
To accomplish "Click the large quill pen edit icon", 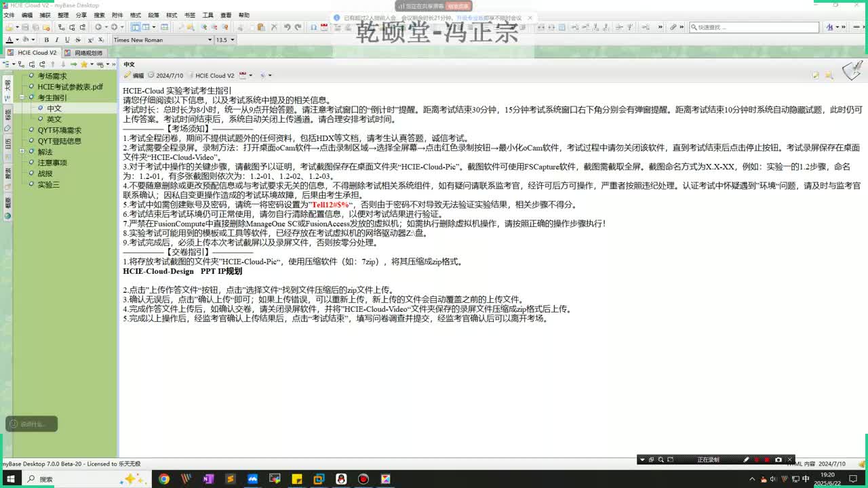I will coord(852,70).
